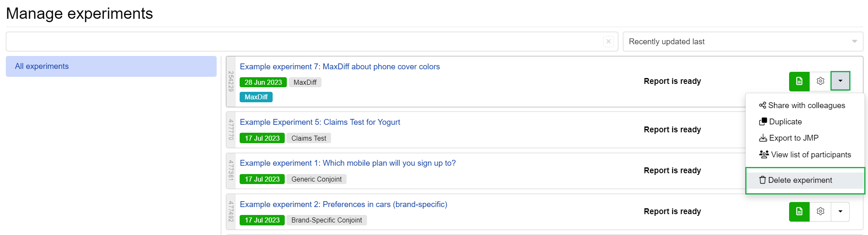Select View list of participants
Screen dimensions: 868x235
[x=805, y=155]
